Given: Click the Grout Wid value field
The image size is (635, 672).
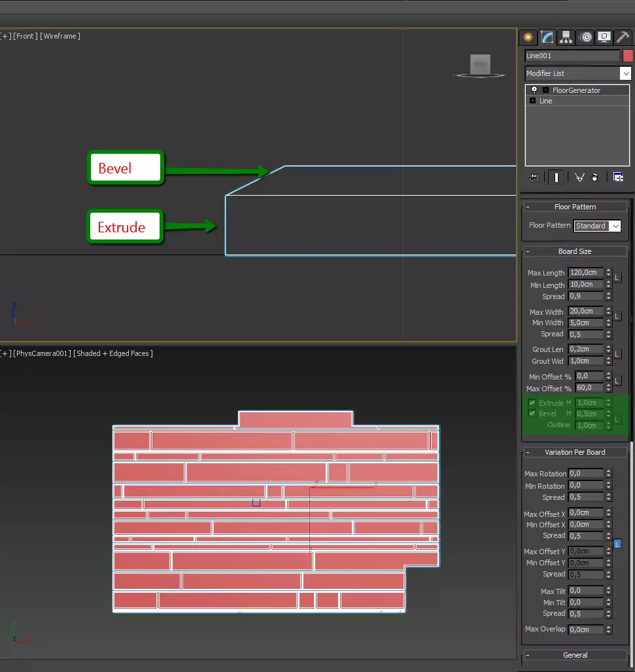Looking at the screenshot, I should coord(586,361).
